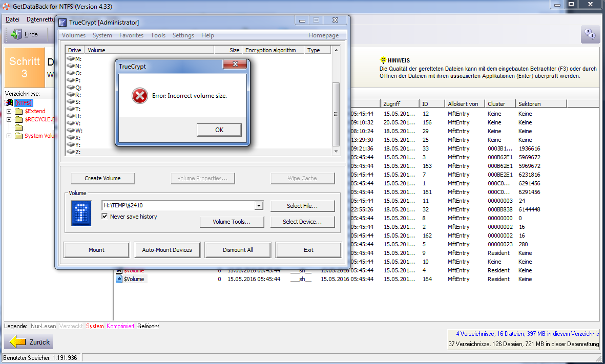Select drive M: in the drive list

(x=74, y=58)
